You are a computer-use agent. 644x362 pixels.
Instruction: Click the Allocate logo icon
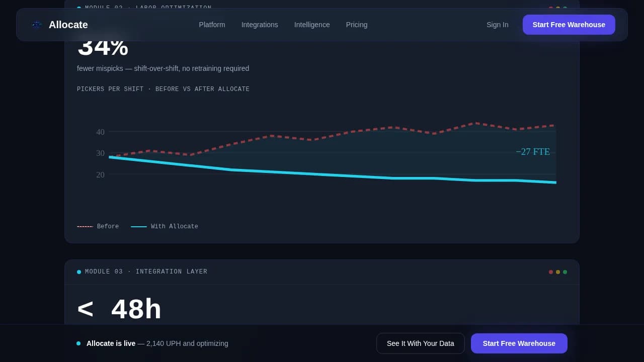point(37,25)
